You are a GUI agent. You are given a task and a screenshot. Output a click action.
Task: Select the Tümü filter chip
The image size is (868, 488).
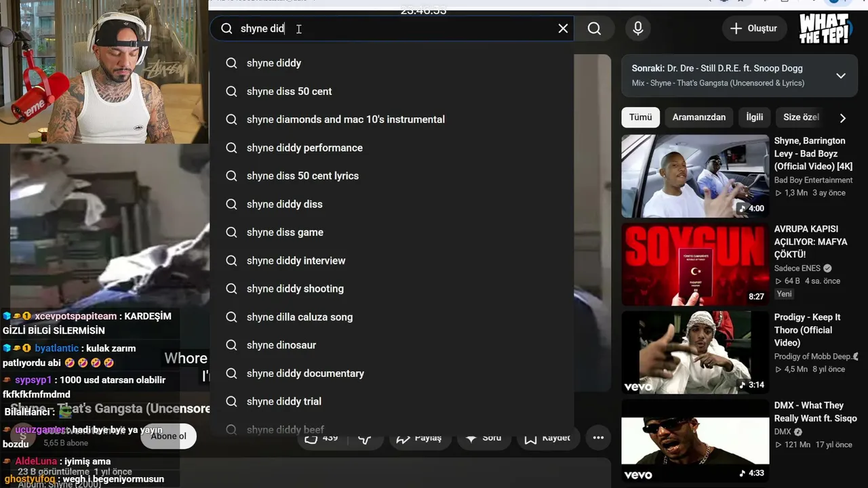tap(640, 117)
